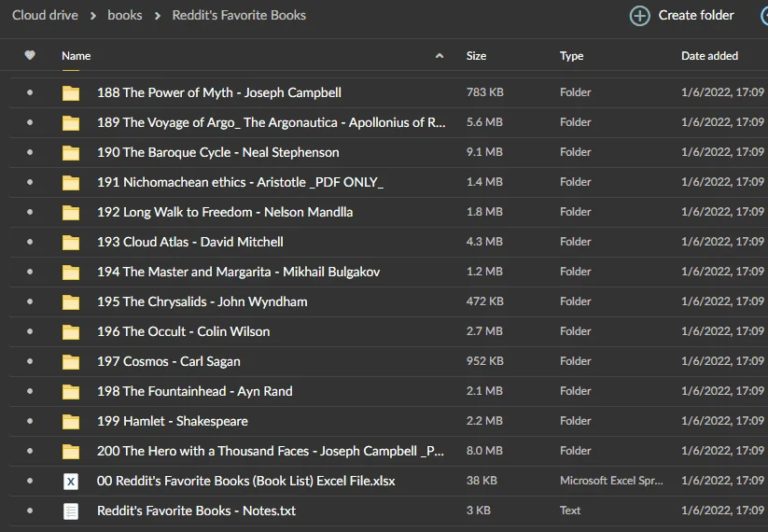
Task: Click the 8.0 MB size value
Action: tap(484, 451)
